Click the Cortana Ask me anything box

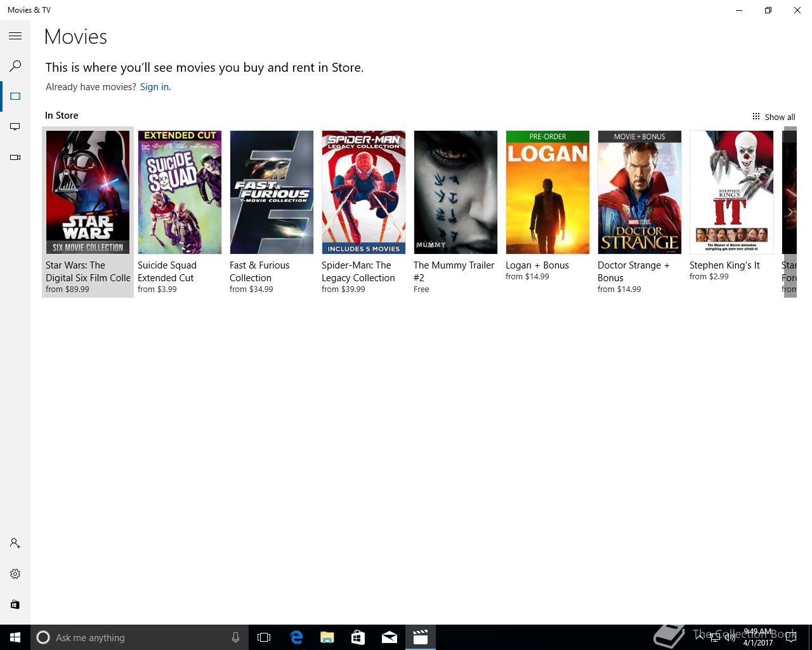click(x=139, y=637)
